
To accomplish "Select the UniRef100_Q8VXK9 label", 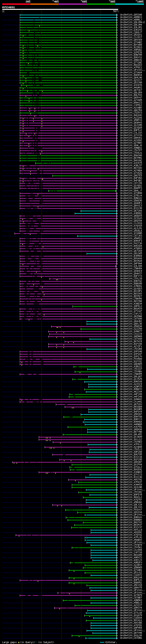I will pos(131,40).
